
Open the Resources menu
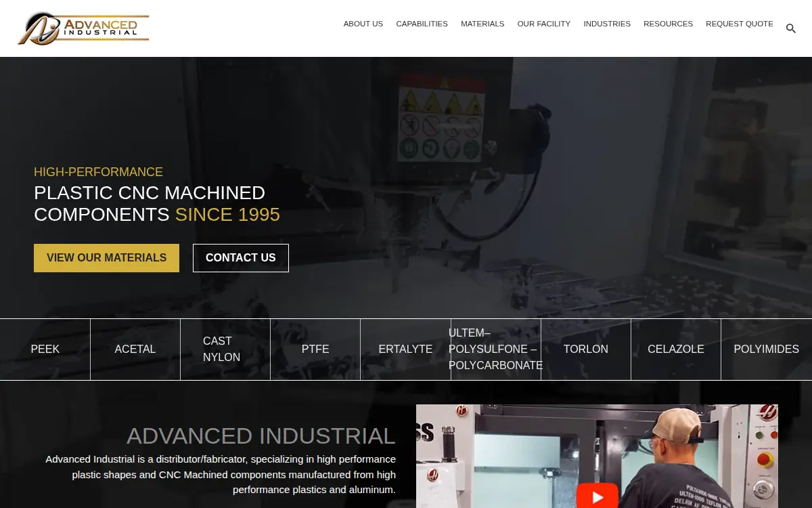pyautogui.click(x=668, y=24)
